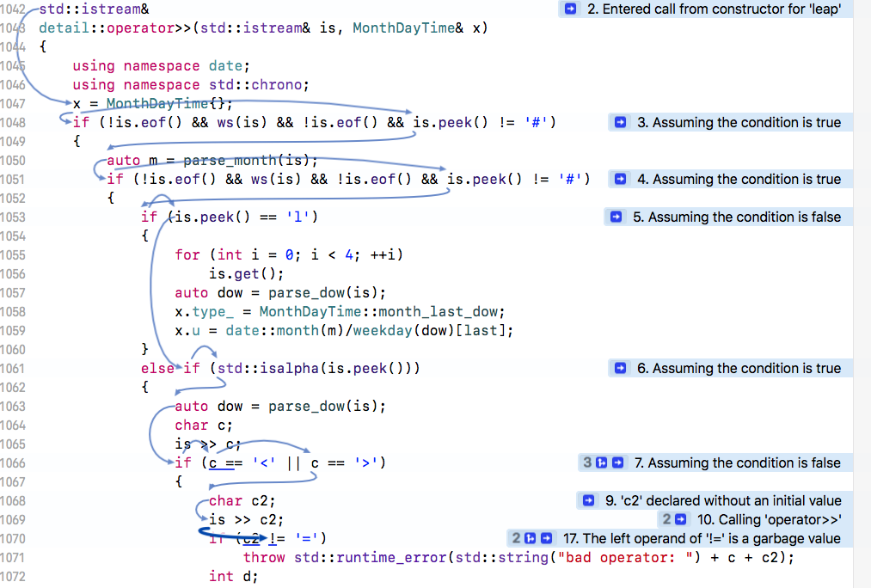This screenshot has height=588, width=871.
Task: Select step 5 'Assuming the condition is false'
Action: coord(737,217)
